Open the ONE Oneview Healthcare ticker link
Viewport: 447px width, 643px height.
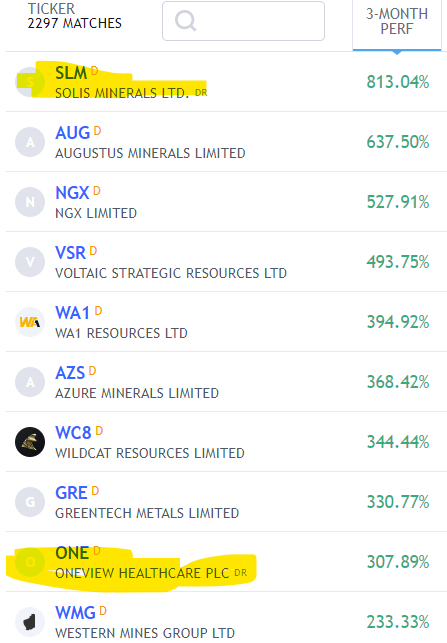[x=72, y=553]
